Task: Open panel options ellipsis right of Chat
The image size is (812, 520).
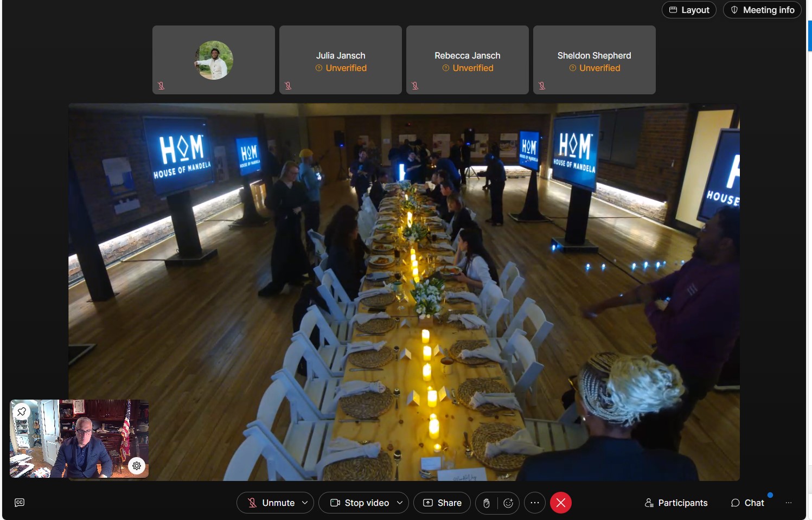Action: pyautogui.click(x=789, y=503)
